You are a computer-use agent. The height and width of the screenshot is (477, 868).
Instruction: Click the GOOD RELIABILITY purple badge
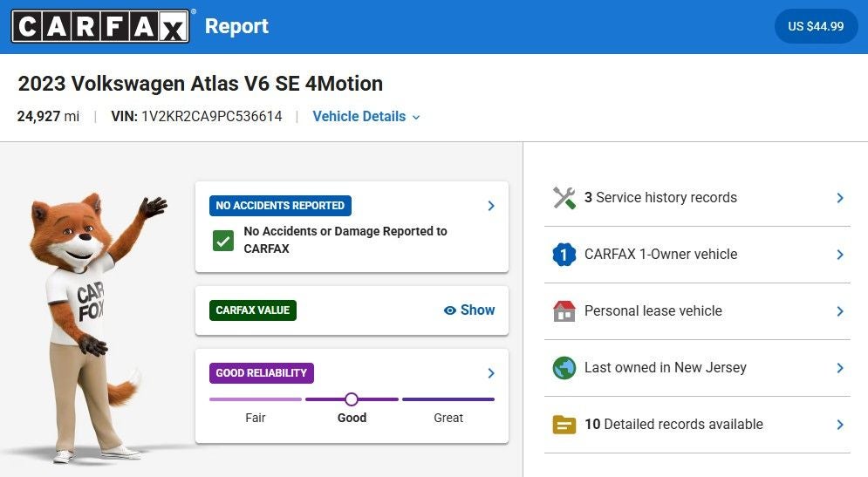pyautogui.click(x=262, y=373)
